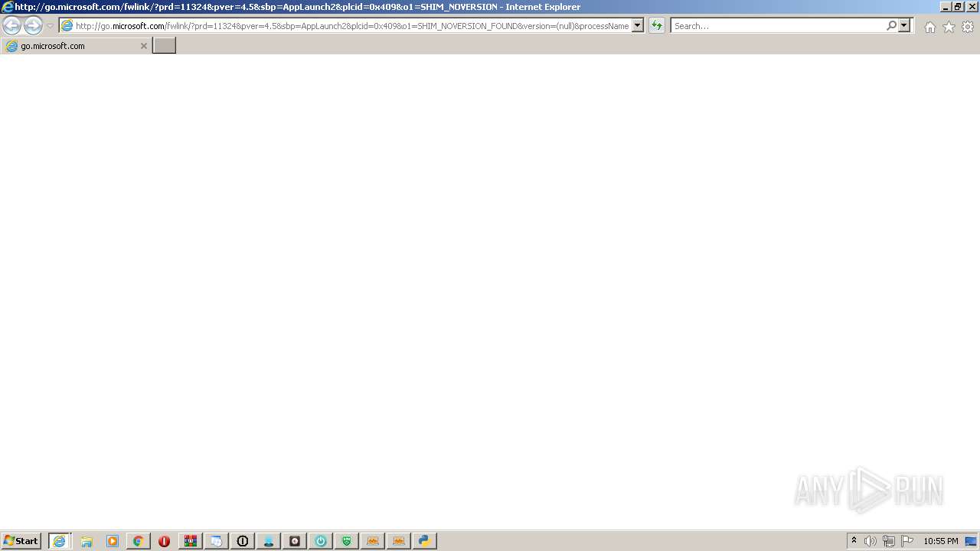Click the green Refresh page icon
This screenshot has width=980, height=551.
click(656, 26)
